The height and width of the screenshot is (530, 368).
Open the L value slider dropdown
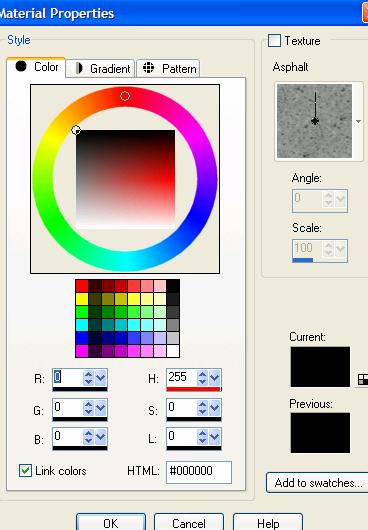tap(215, 437)
